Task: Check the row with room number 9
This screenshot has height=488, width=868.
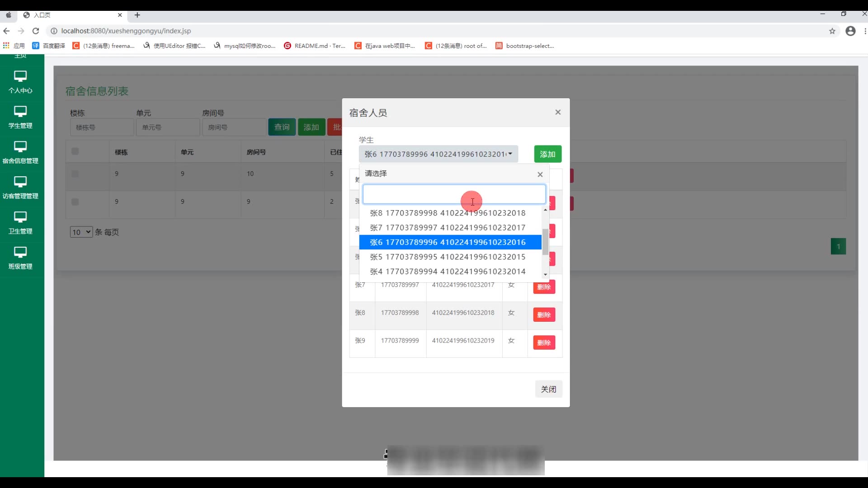Action: (x=75, y=202)
